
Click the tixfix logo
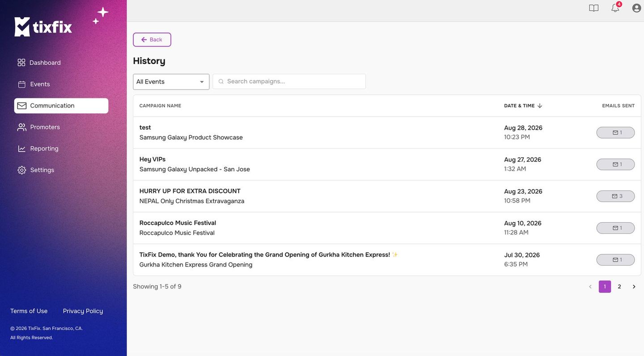coord(43,27)
